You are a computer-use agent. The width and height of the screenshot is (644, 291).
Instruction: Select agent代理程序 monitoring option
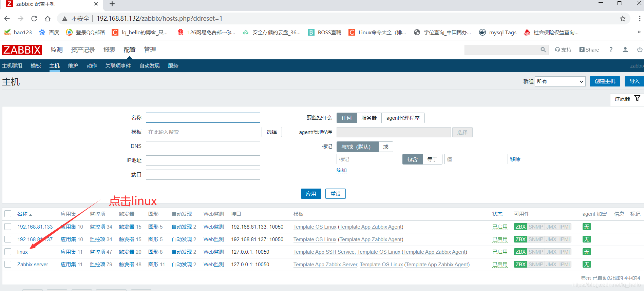pos(403,118)
